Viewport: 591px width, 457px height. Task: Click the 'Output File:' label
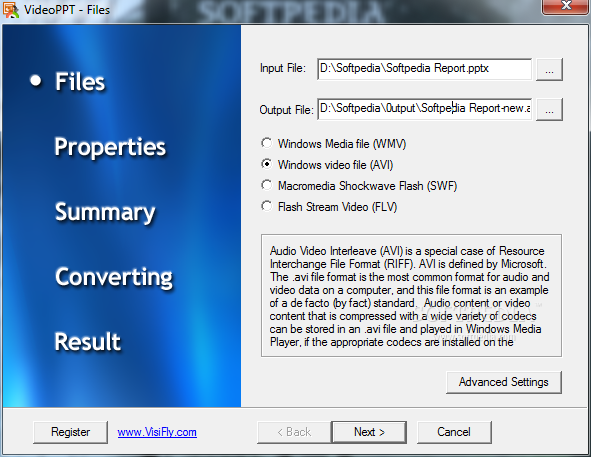click(286, 110)
